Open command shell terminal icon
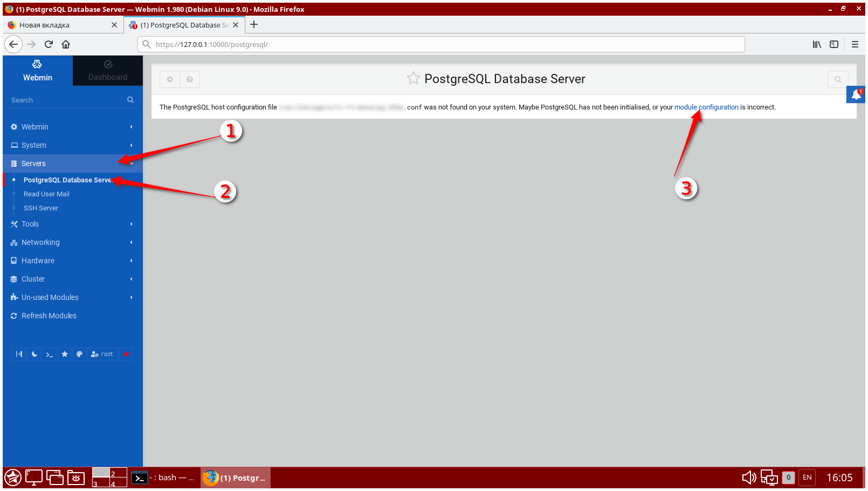 (50, 354)
